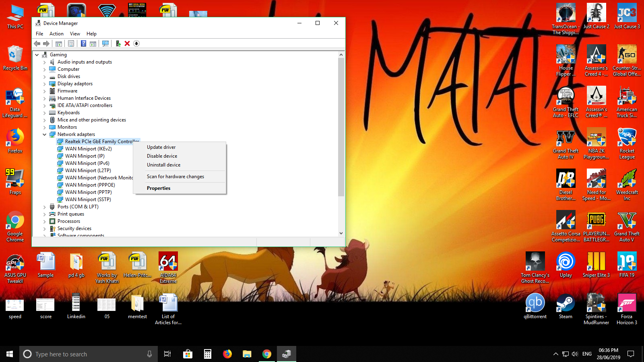
Task: Open Properties from the context menu
Action: click(x=159, y=188)
